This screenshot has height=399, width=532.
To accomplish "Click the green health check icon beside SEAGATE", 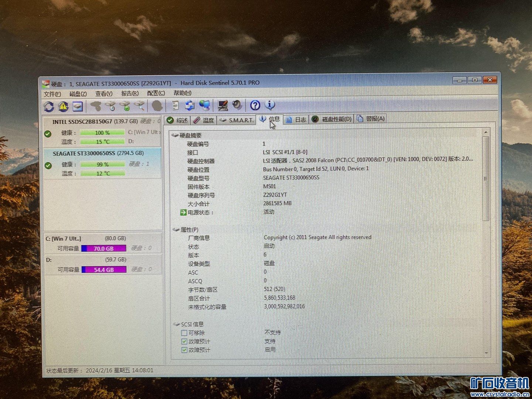I will click(48, 166).
